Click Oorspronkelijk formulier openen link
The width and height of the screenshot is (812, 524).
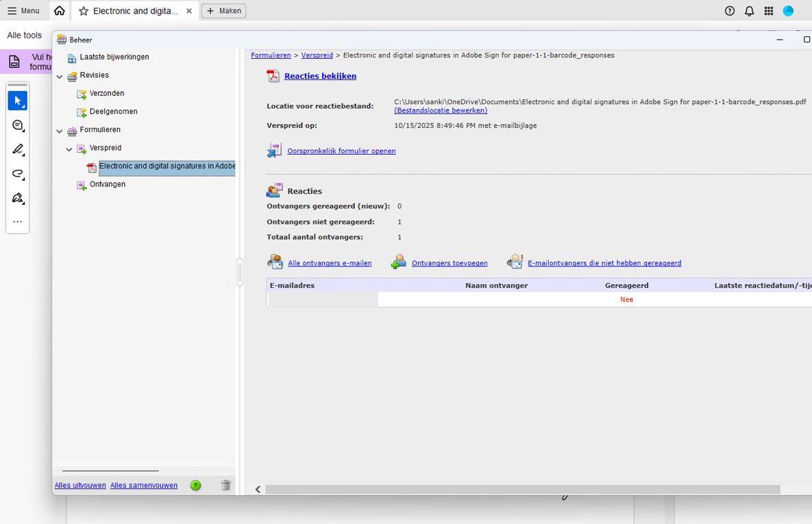click(341, 151)
